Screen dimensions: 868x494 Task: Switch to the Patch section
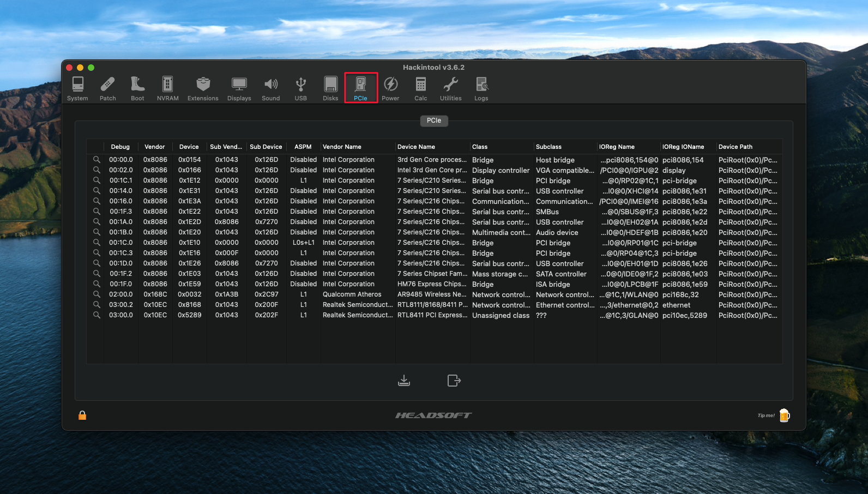click(107, 88)
